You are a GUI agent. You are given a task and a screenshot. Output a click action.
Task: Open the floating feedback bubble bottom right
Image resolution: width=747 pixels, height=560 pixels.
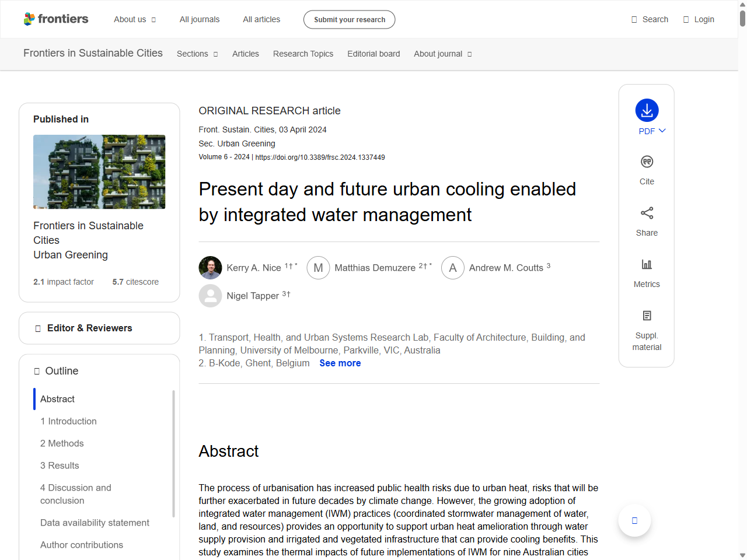pyautogui.click(x=634, y=520)
